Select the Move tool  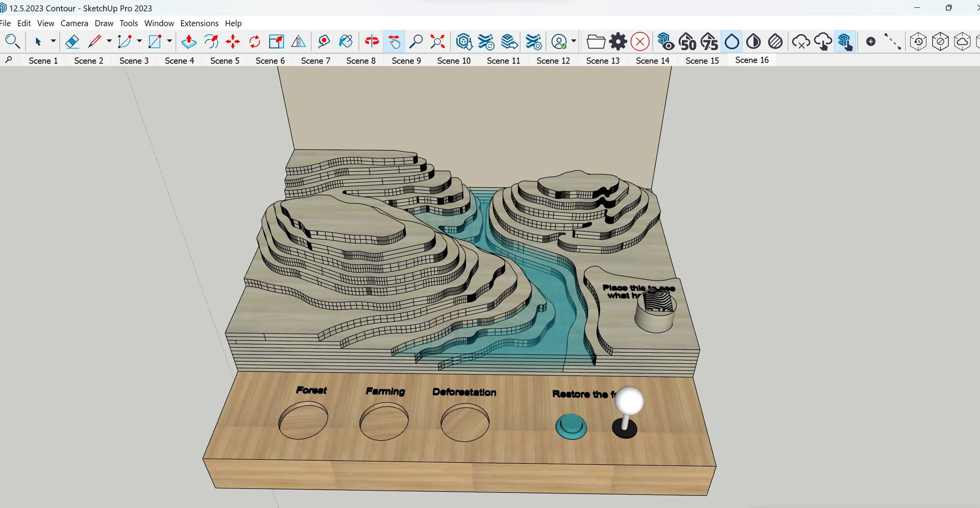tap(233, 42)
